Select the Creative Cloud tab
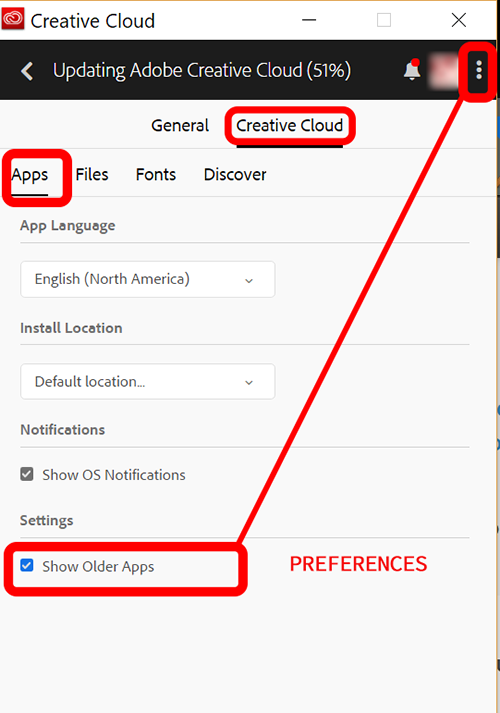Image resolution: width=500 pixels, height=713 pixels. 290,126
